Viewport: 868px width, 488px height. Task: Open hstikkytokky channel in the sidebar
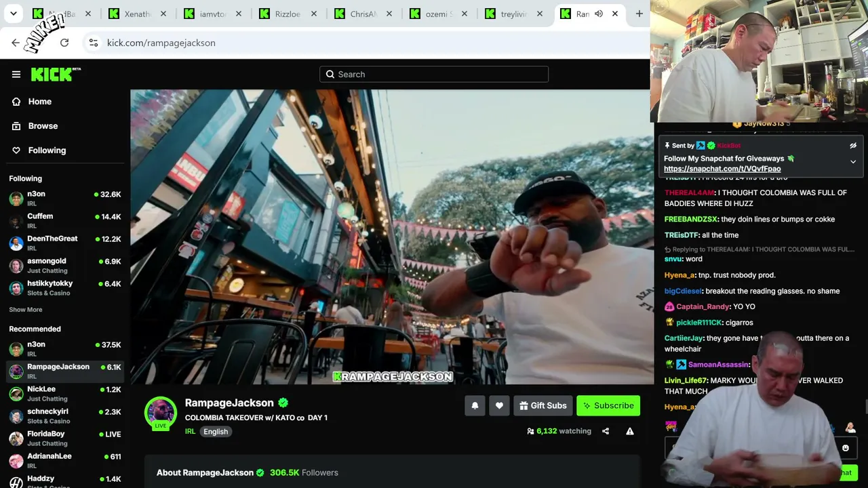[65, 288]
